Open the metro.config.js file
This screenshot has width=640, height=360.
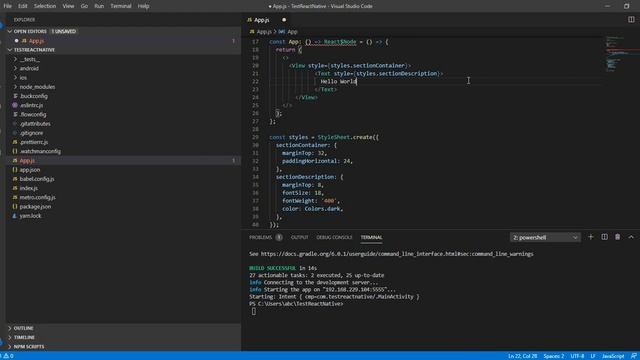pyautogui.click(x=38, y=197)
